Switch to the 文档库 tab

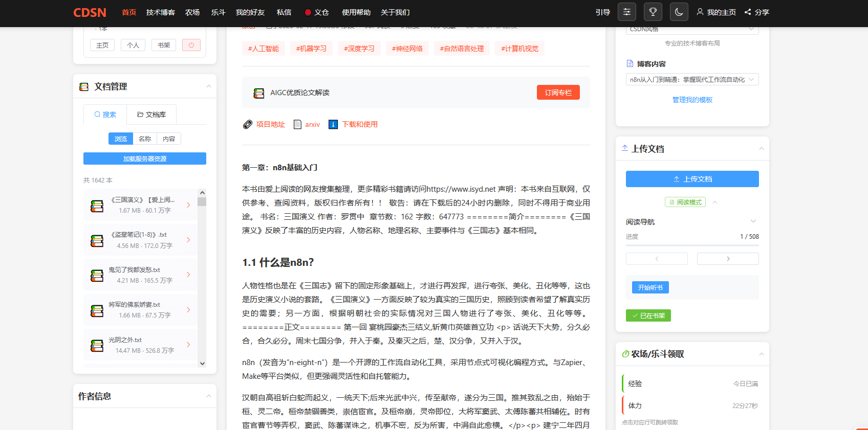tap(151, 115)
